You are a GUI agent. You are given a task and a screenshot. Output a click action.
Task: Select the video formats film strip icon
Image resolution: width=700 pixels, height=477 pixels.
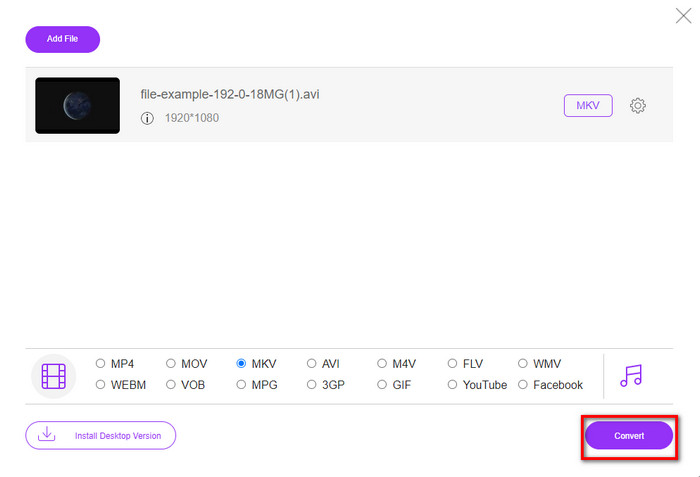54,376
